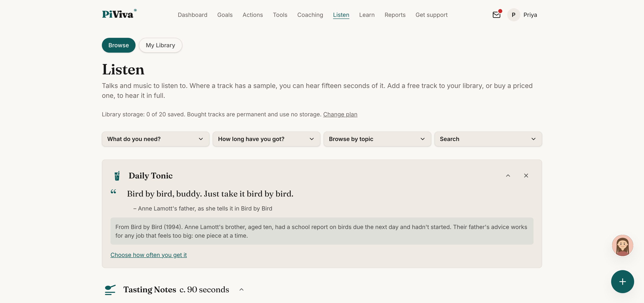Collapse the Tasting Notes section

pyautogui.click(x=241, y=289)
